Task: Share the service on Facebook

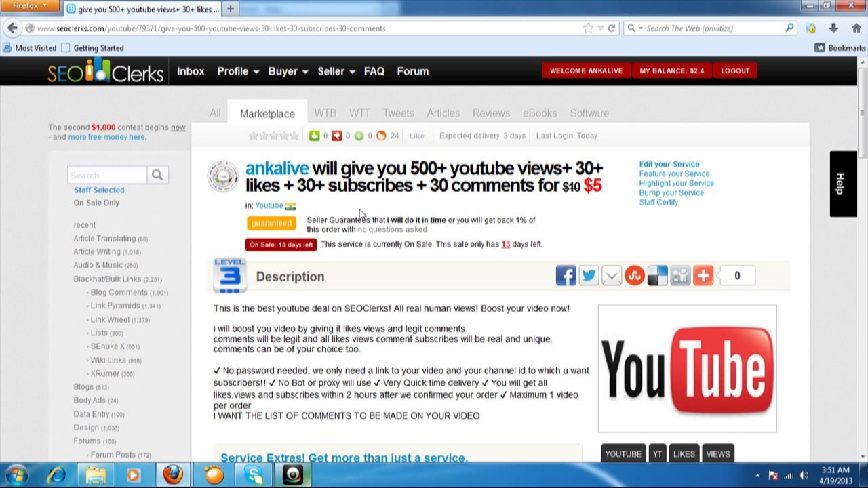Action: [x=566, y=276]
